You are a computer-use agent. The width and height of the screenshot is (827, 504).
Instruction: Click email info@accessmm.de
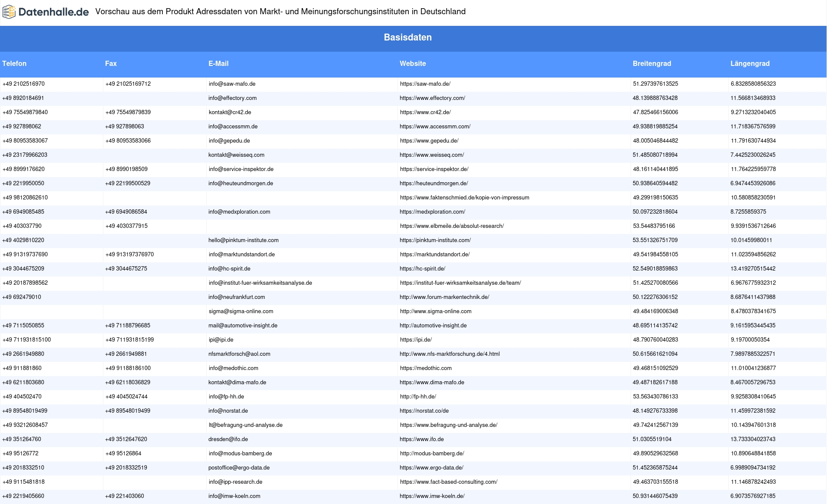click(x=233, y=127)
